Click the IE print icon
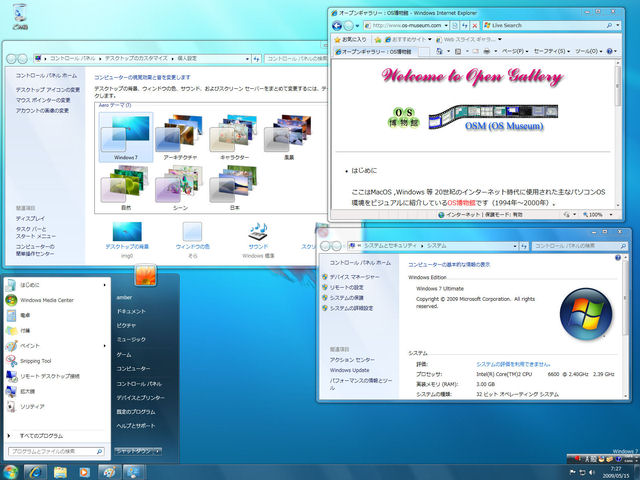This screenshot has width=640, height=480. click(487, 51)
